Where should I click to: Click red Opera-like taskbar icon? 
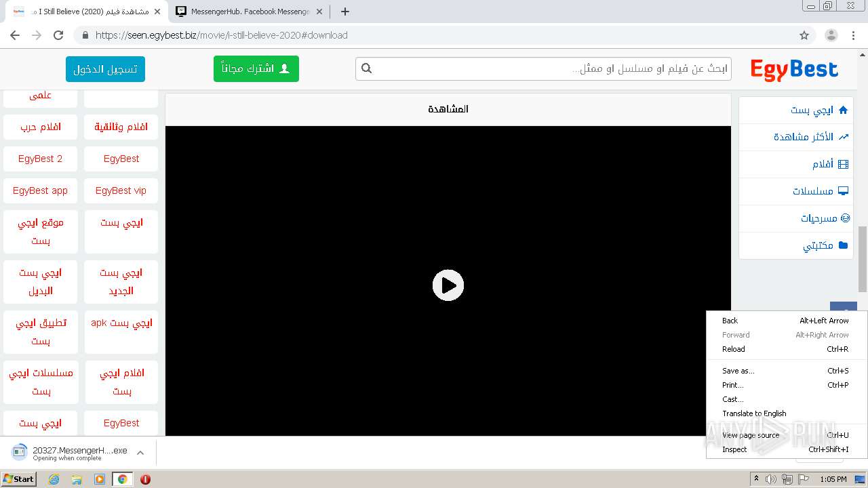point(145,479)
